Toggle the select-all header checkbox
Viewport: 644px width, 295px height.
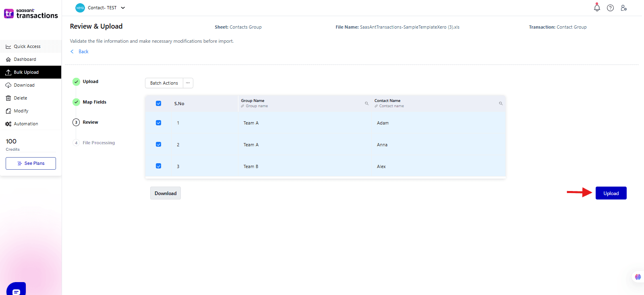pos(158,104)
